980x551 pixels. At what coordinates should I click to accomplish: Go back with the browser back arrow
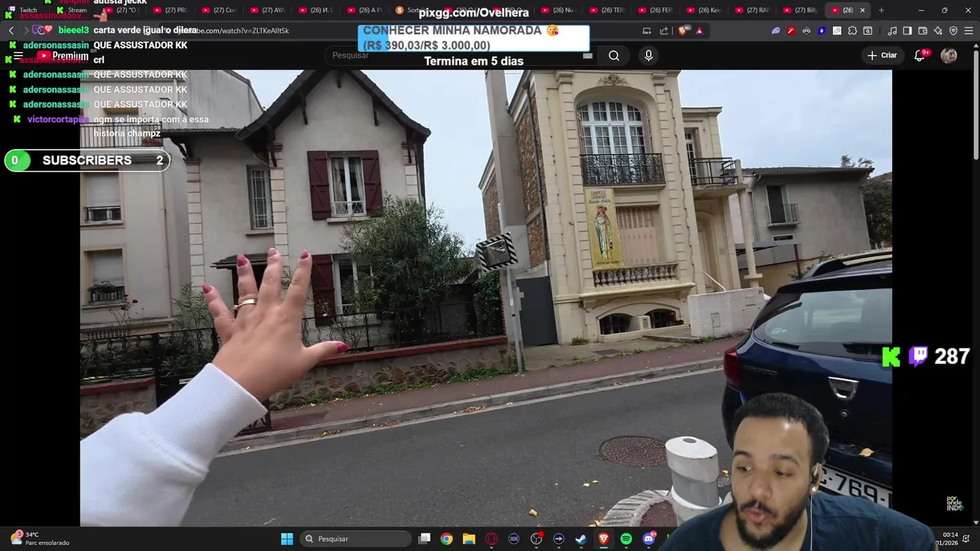pos(11,31)
